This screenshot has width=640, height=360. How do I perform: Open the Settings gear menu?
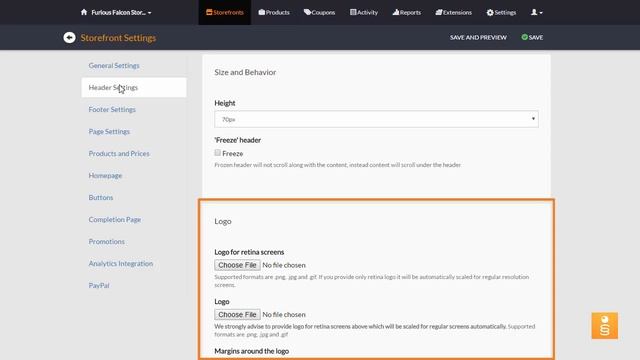[x=501, y=12]
